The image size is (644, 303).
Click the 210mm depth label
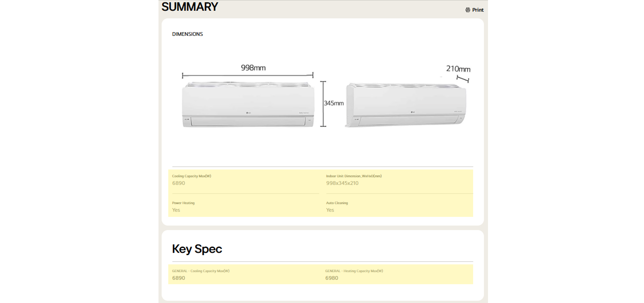[458, 69]
